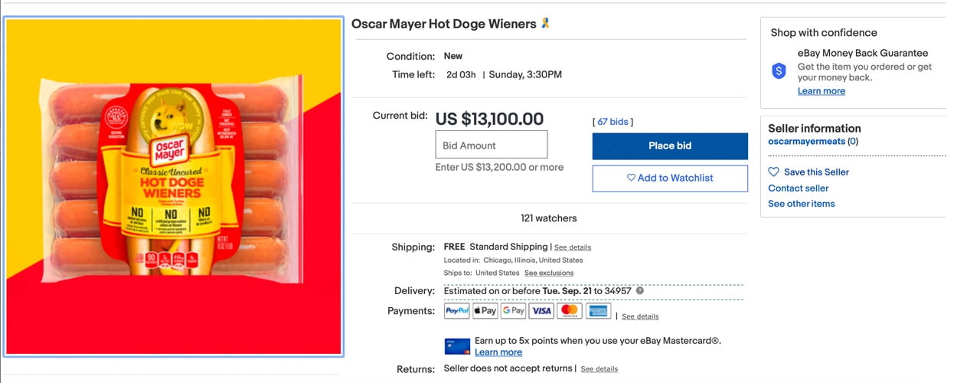Click the delivery estimate info icon
Viewport: 980px width, 383px height.
coord(640,291)
